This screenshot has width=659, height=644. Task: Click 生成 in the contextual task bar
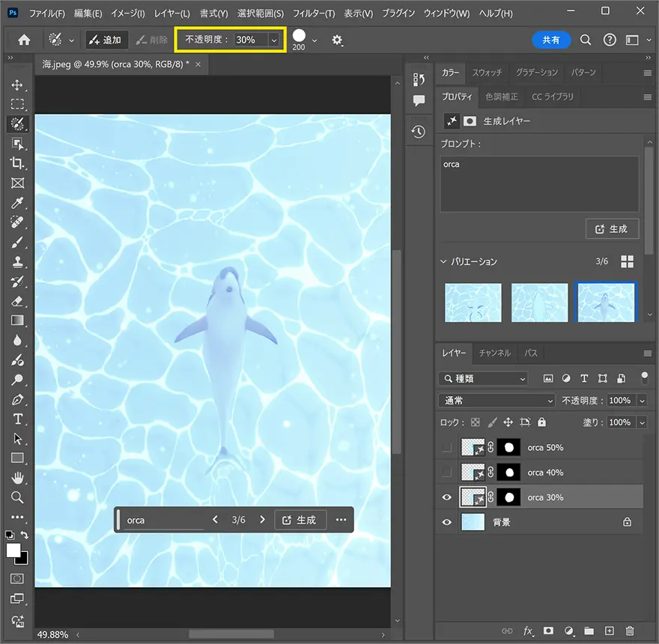click(x=300, y=520)
